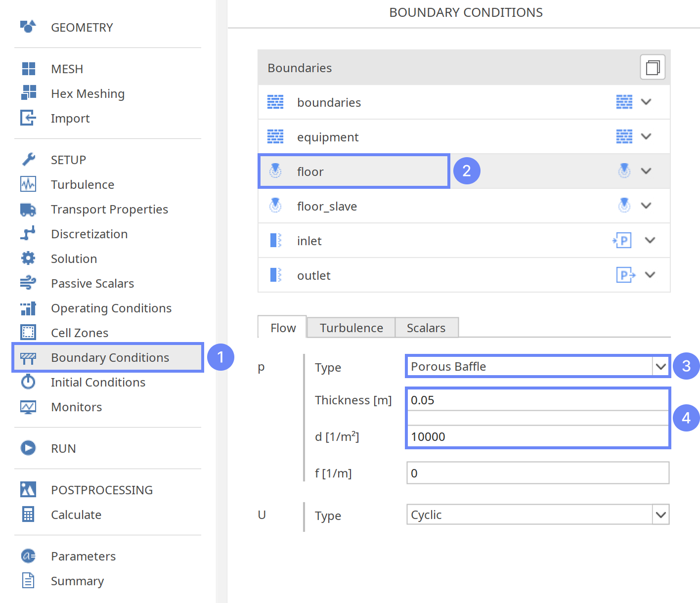Click the Thickness [m] input field
Image resolution: width=700 pixels, height=603 pixels.
[x=537, y=400]
